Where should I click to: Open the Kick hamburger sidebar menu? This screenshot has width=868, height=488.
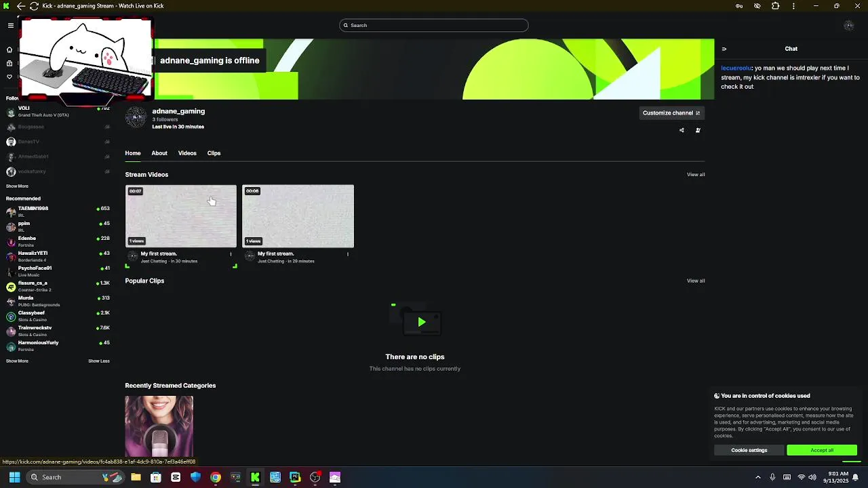pos(11,25)
